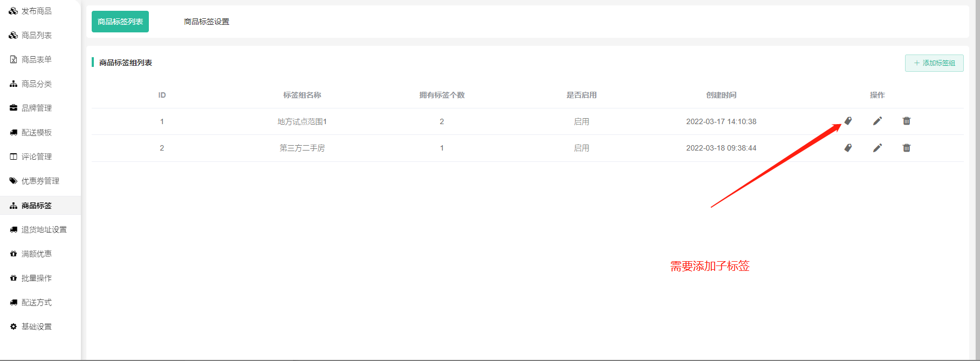Click trash icon for 第三方二手房 row
The image size is (980, 361).
907,148
